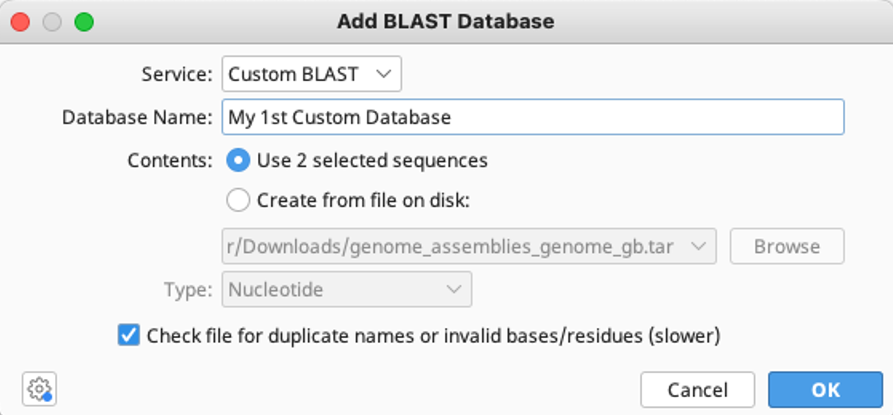Click the Type label

[189, 289]
